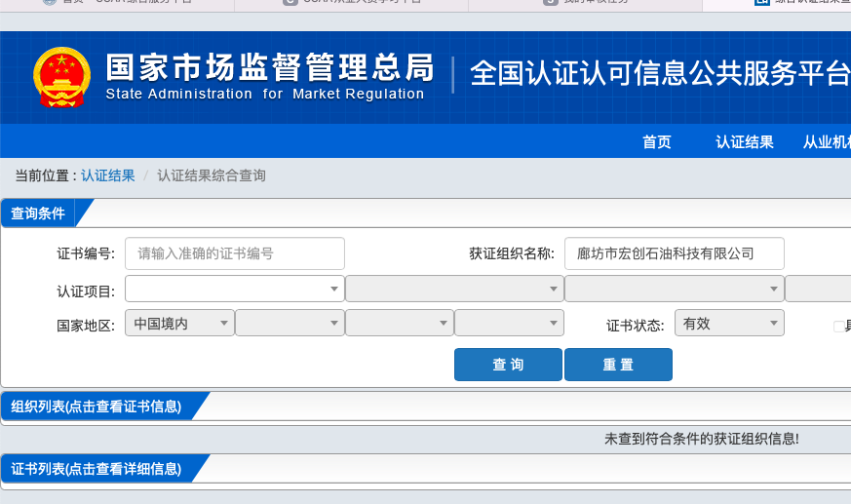Open the province dropdown next to 中国境内
The image size is (851, 504).
[x=290, y=323]
